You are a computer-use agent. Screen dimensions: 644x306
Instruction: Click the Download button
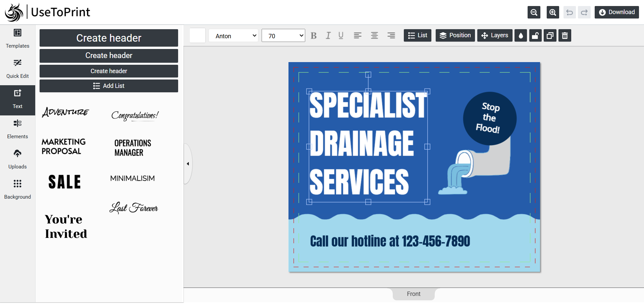(616, 12)
